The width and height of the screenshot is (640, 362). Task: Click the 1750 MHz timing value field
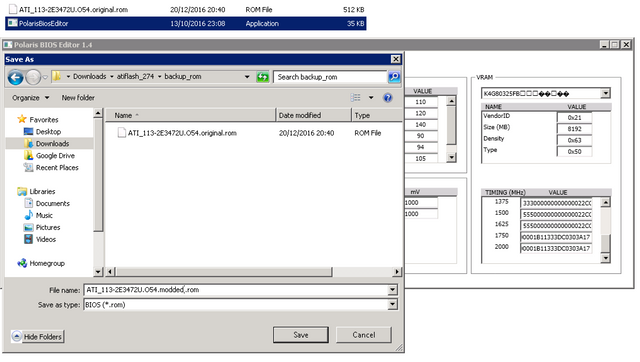[x=556, y=237]
